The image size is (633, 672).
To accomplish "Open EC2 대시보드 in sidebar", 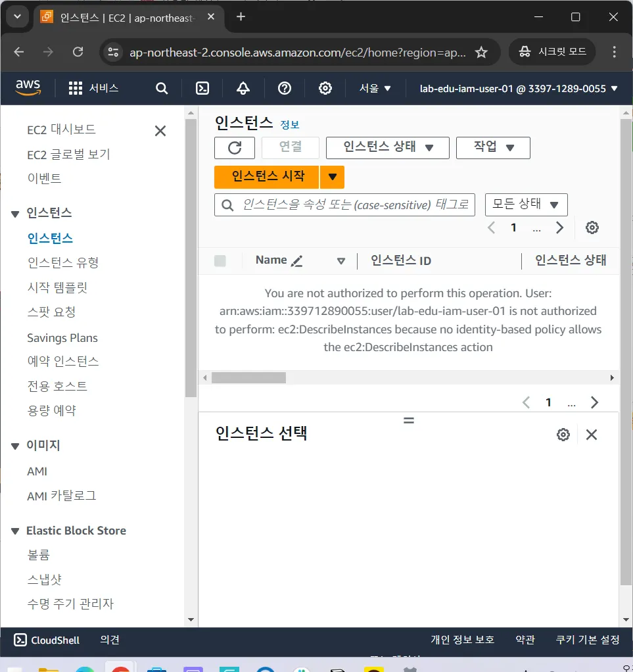I will (x=61, y=130).
